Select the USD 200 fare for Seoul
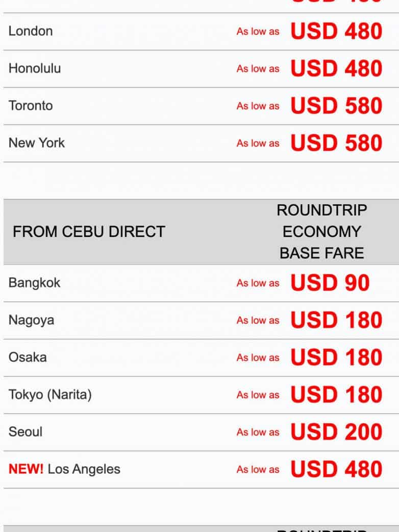 [x=336, y=432]
